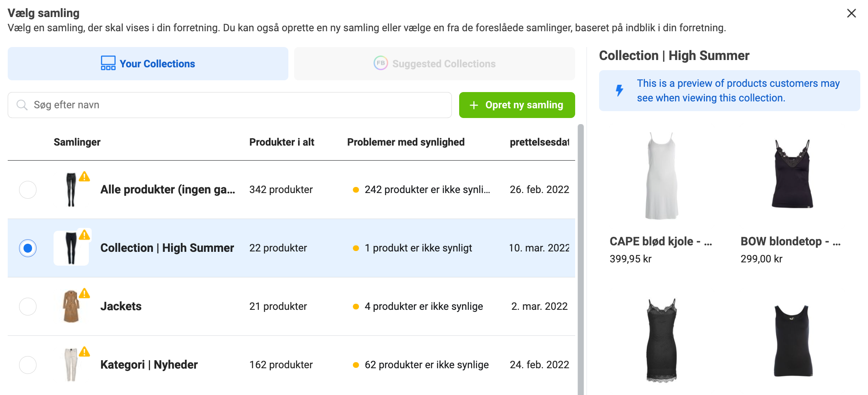Click the warning icon on High Summer thumbnail

tap(84, 235)
